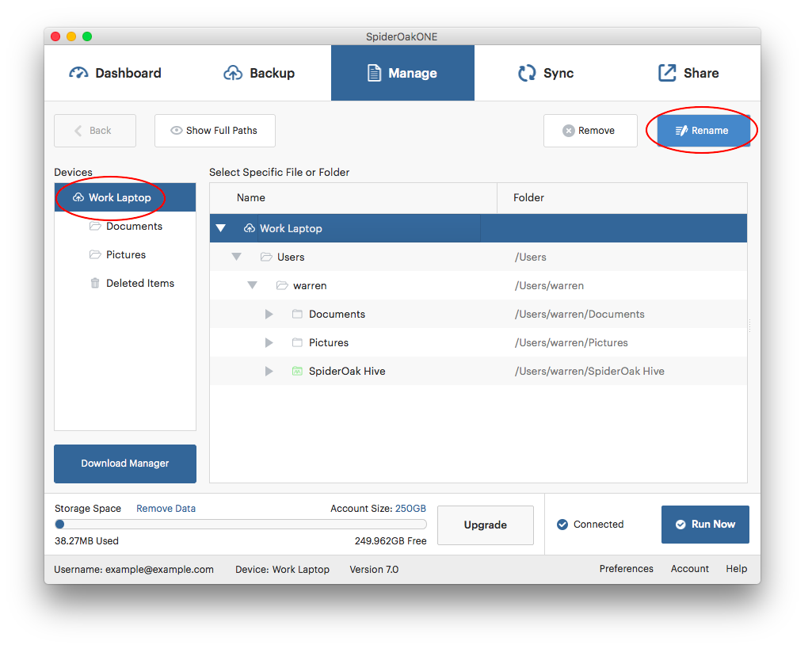Viewport: 812px width, 645px height.
Task: Click the pencil icon on Rename button
Action: tap(681, 131)
